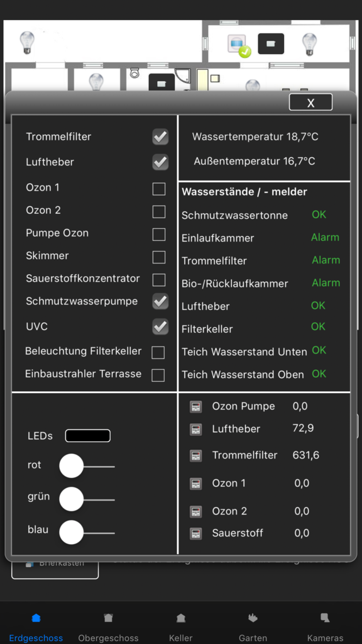This screenshot has width=362, height=644.
Task: Click the black LEDs color swatch
Action: pyautogui.click(x=88, y=436)
